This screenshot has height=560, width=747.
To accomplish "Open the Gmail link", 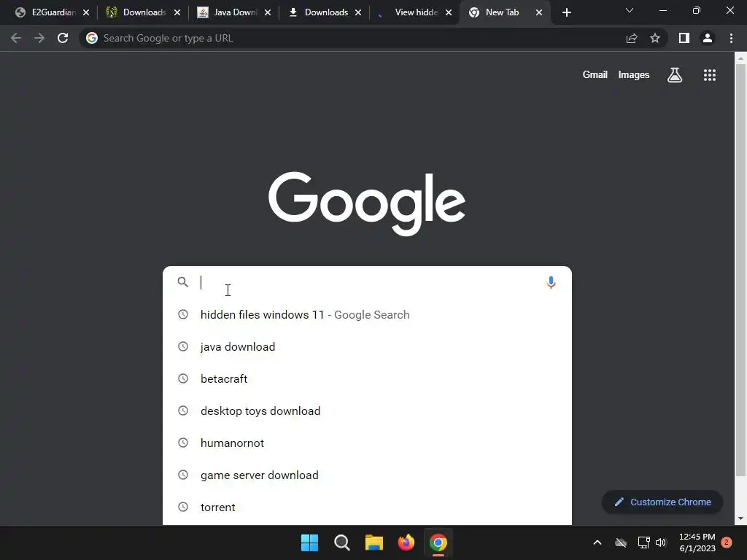I will [595, 75].
